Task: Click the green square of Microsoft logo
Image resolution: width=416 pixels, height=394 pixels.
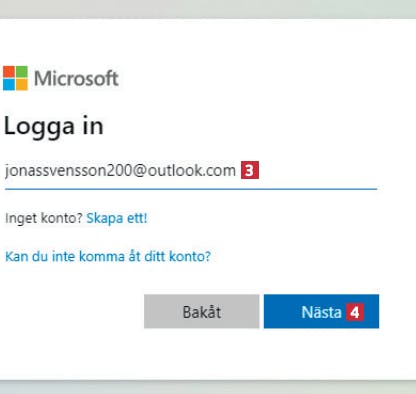Action: click(22, 72)
